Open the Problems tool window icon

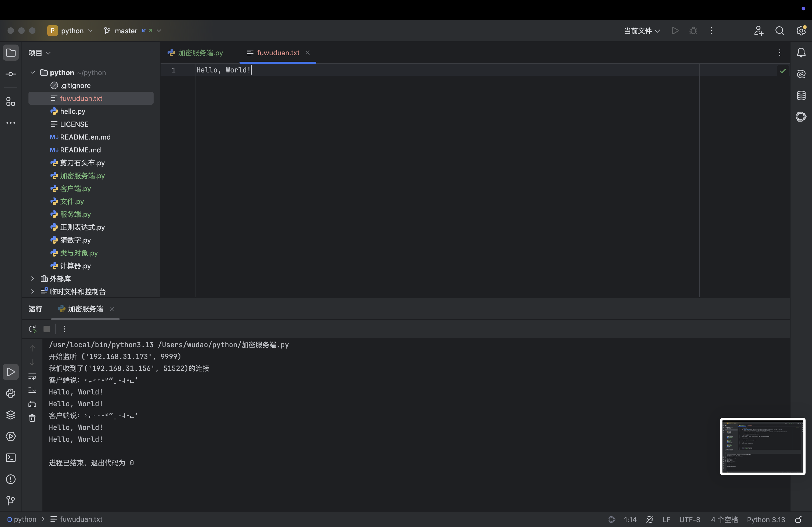click(x=10, y=479)
